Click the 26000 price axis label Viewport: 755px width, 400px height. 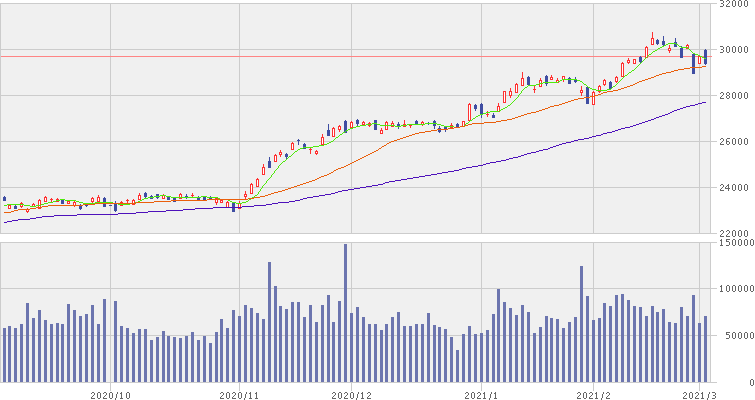pyautogui.click(x=733, y=142)
